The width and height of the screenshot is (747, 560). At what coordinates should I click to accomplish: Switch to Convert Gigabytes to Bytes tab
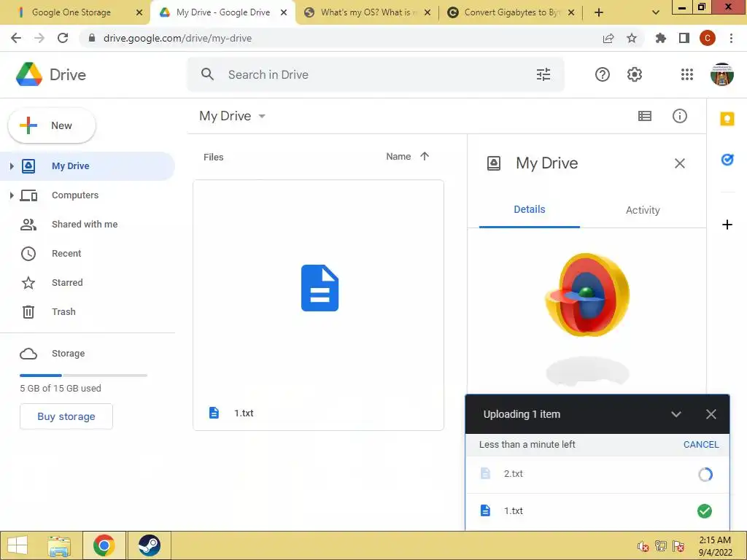coord(511,12)
